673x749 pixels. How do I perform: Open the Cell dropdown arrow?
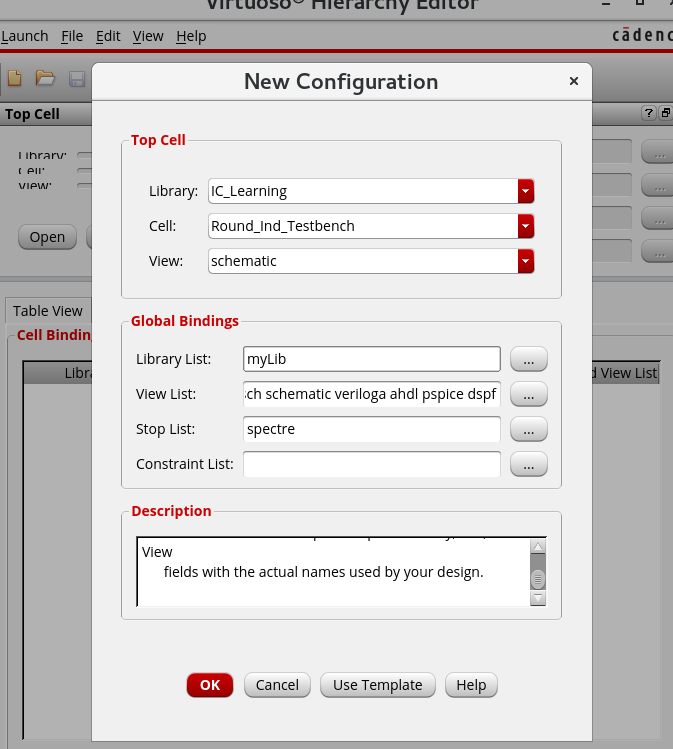click(525, 226)
